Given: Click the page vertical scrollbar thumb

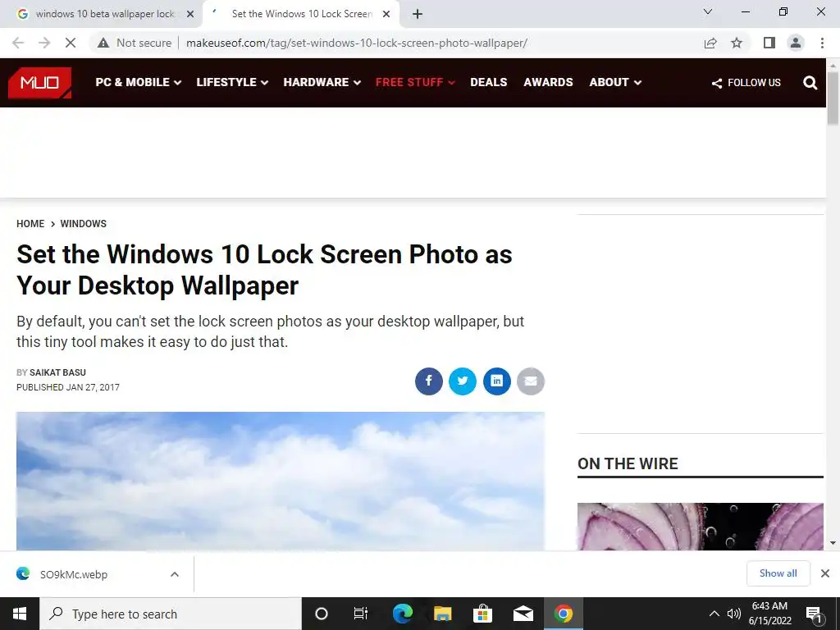Looking at the screenshot, I should pos(833,98).
